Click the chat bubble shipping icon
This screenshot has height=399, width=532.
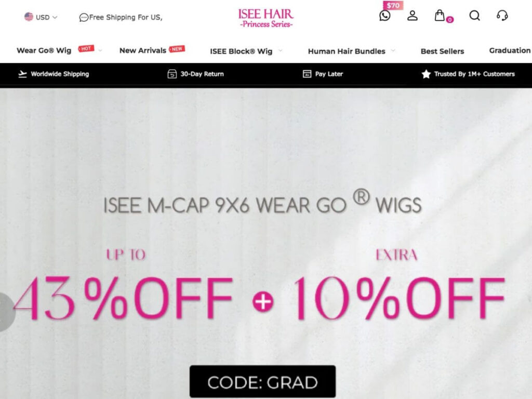pos(84,17)
